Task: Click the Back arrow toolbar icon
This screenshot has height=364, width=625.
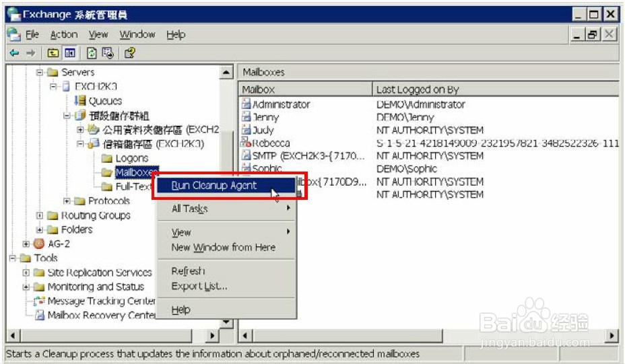Action: [15, 52]
